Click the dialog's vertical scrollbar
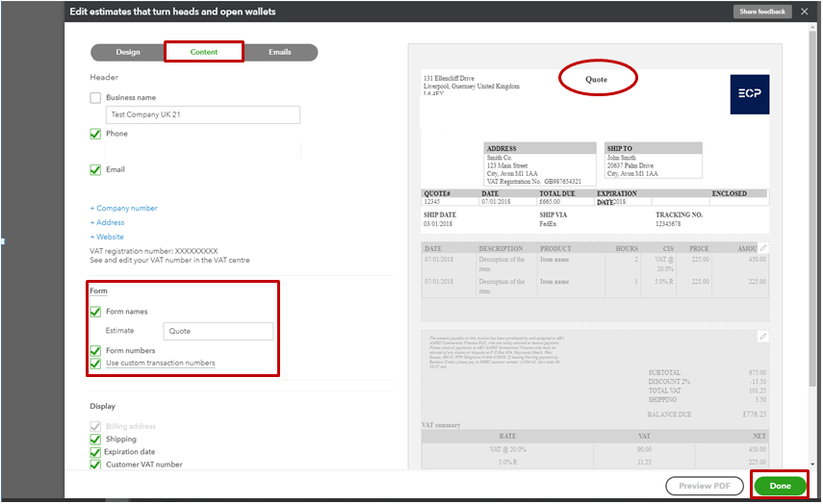This screenshot has height=504, width=823. point(812,210)
